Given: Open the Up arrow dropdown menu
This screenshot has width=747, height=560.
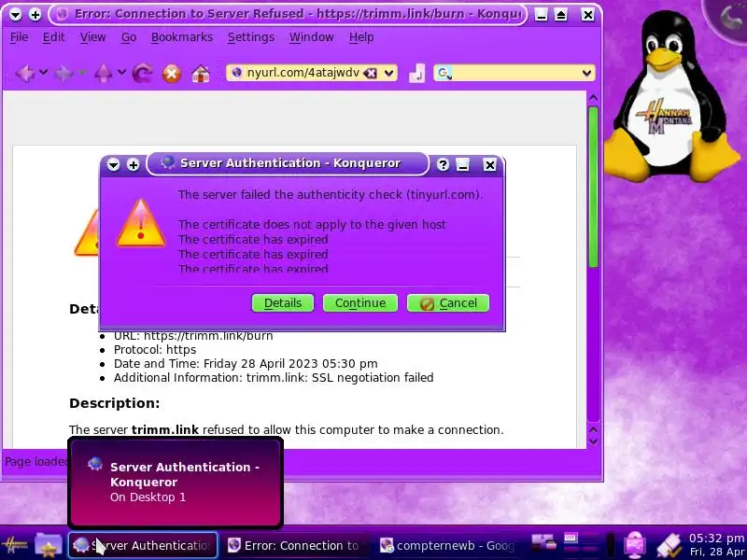Looking at the screenshot, I should tap(121, 73).
